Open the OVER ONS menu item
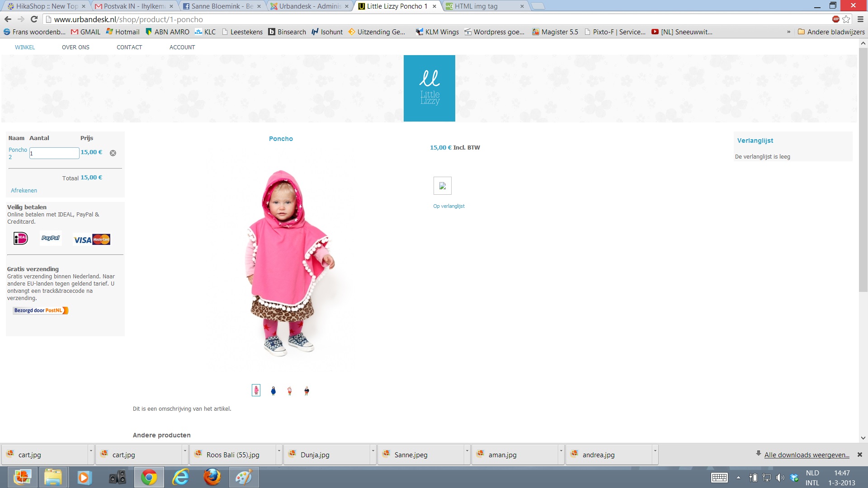This screenshot has width=868, height=488. pyautogui.click(x=75, y=47)
